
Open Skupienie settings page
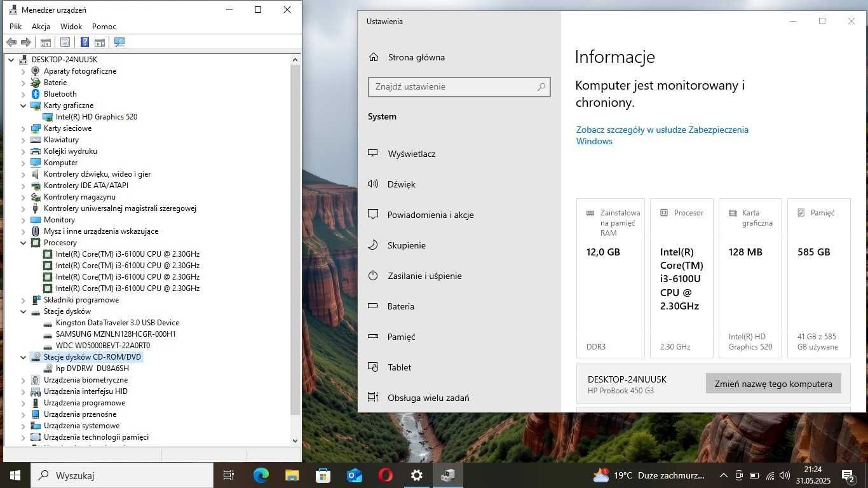[x=407, y=245]
